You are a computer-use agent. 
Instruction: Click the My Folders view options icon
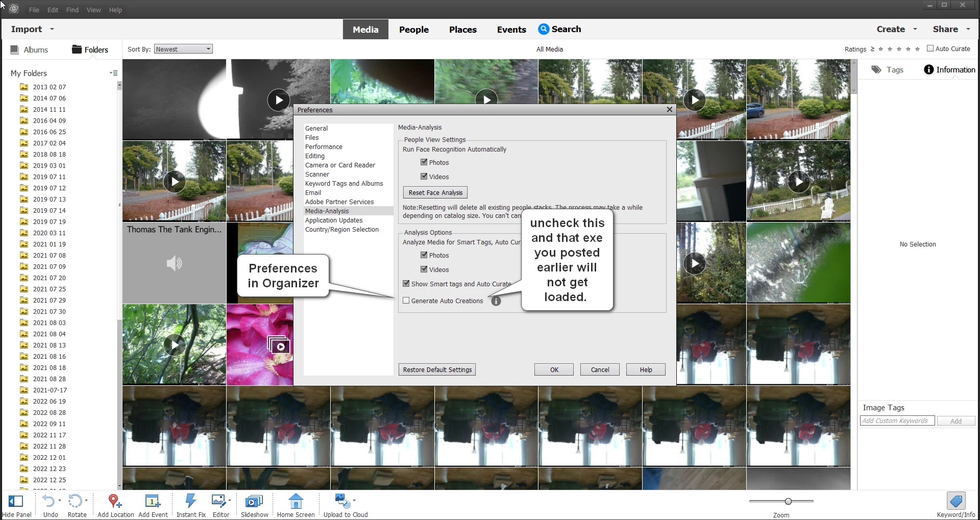tap(114, 73)
